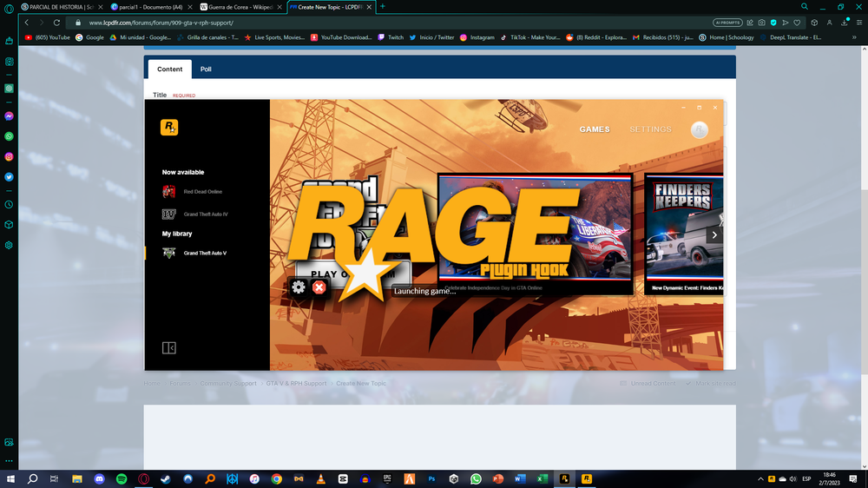Select Grand Theft Auto V in library
The height and width of the screenshot is (488, 868).
click(x=205, y=254)
